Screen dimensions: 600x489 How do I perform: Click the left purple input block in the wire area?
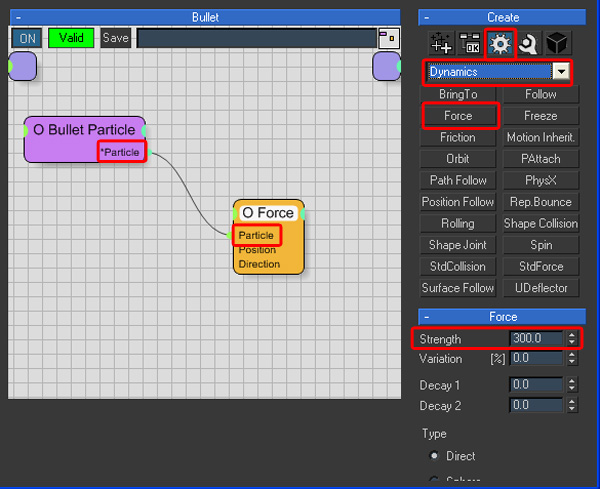pos(22,66)
